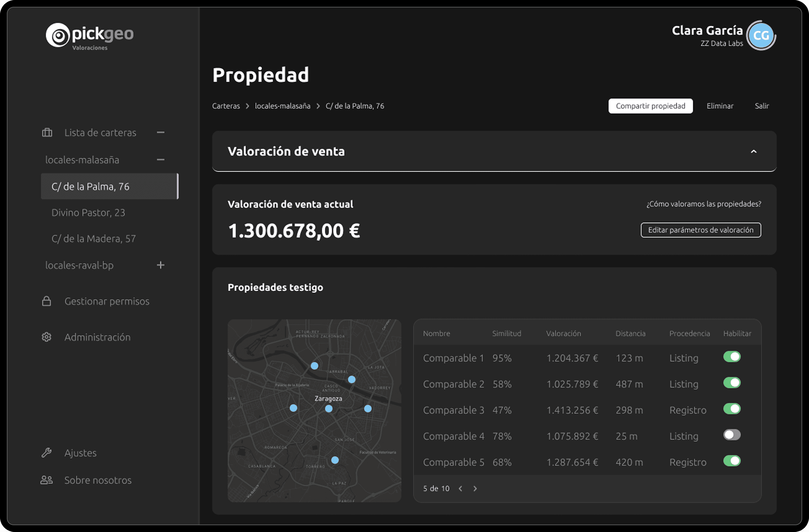Go to locales-malasaña breadcrumb
This screenshot has width=809, height=532.
pyautogui.click(x=283, y=106)
